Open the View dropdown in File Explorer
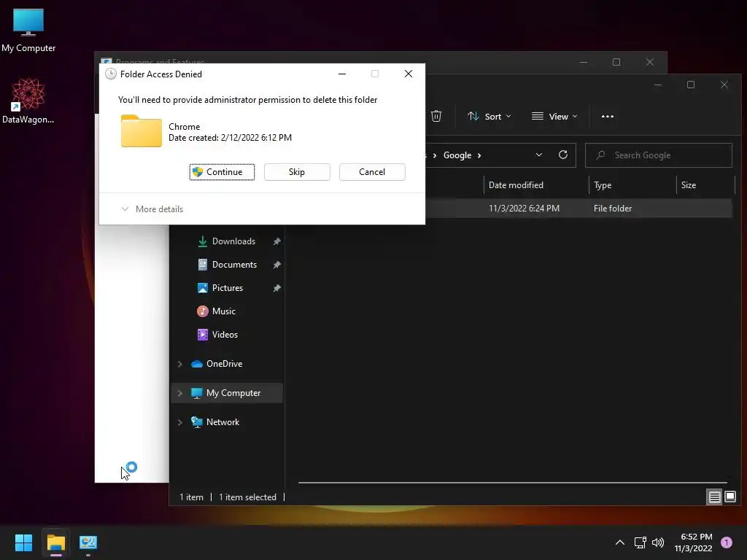This screenshot has width=747, height=560. [x=554, y=116]
